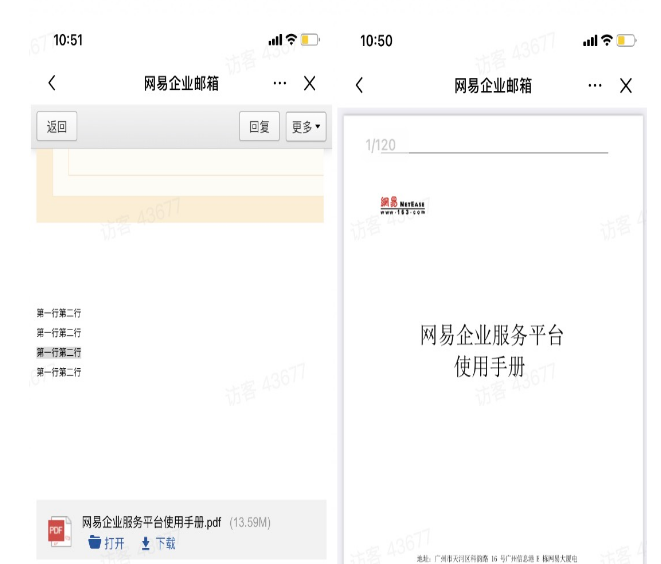Click the address line at the PDF page bottom
The image size is (661, 564).
pos(497,559)
